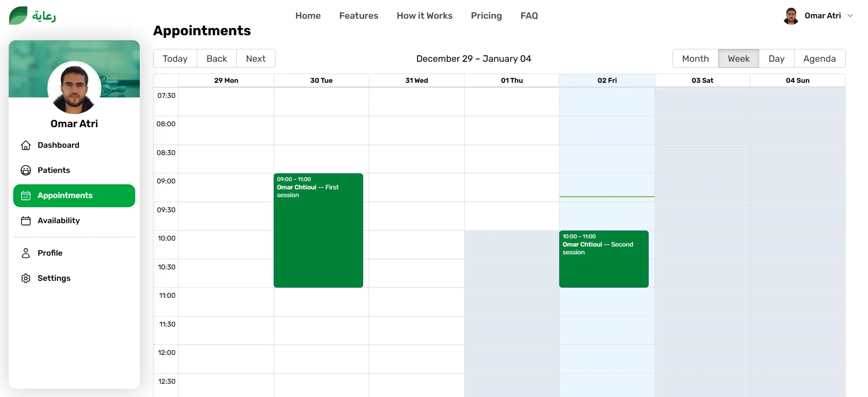Image resolution: width=868 pixels, height=397 pixels.
Task: Go to the Next week
Action: point(255,59)
